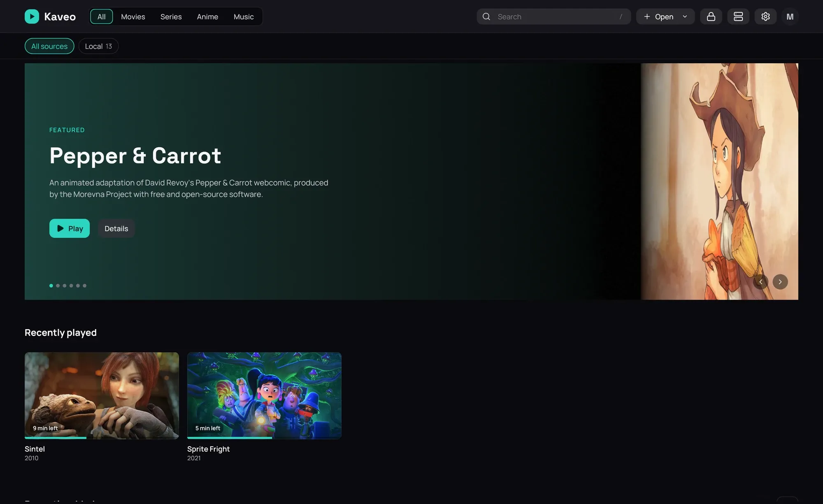
Task: Open the M profile avatar
Action: tap(790, 16)
